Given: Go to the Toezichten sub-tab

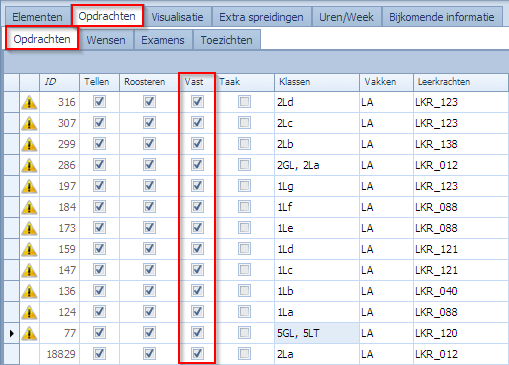Looking at the screenshot, I should click(x=226, y=40).
